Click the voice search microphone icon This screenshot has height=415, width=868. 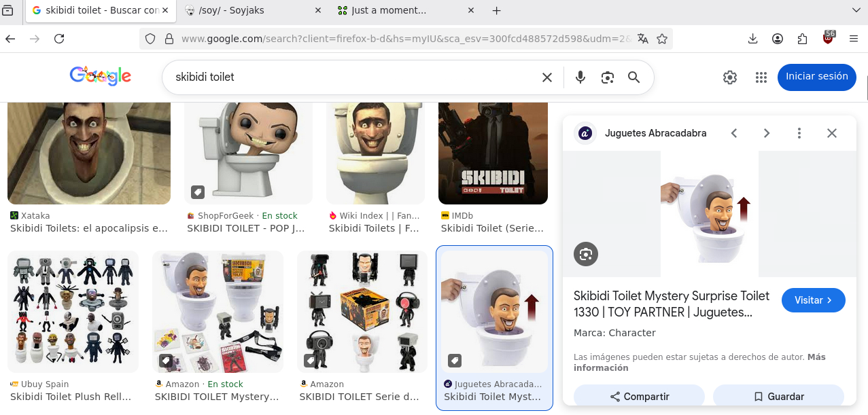[x=580, y=77]
